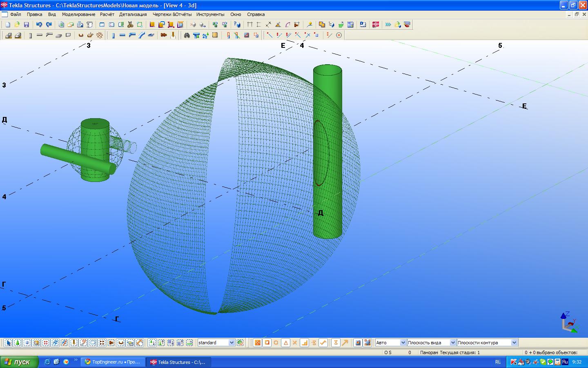Expand the 'Плоскость вида' dropdown
This screenshot has height=368, width=588.
pos(452,343)
